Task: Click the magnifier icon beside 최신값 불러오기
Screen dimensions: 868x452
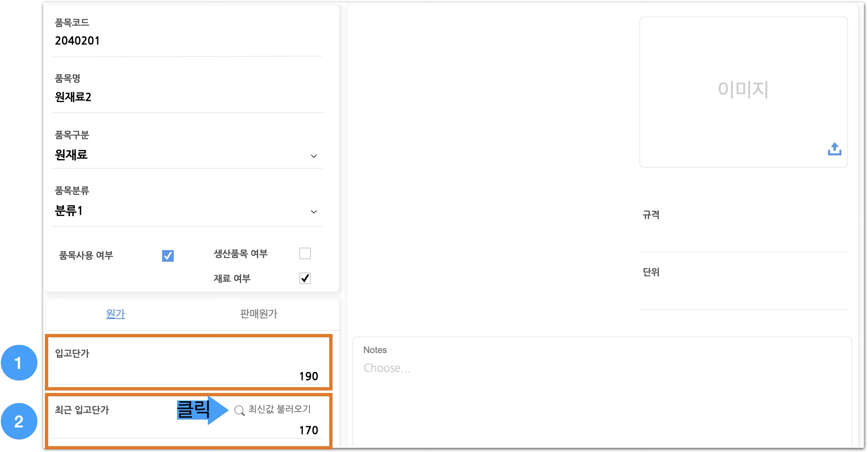Action: point(239,410)
